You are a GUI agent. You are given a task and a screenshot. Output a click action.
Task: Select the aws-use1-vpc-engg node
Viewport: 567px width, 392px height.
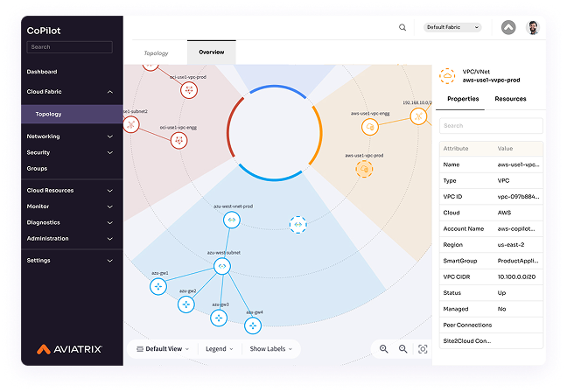pyautogui.click(x=369, y=127)
